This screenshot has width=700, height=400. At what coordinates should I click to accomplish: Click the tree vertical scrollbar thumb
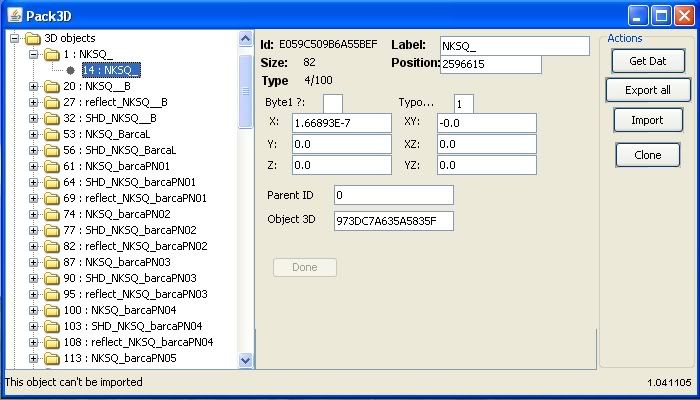point(246,92)
